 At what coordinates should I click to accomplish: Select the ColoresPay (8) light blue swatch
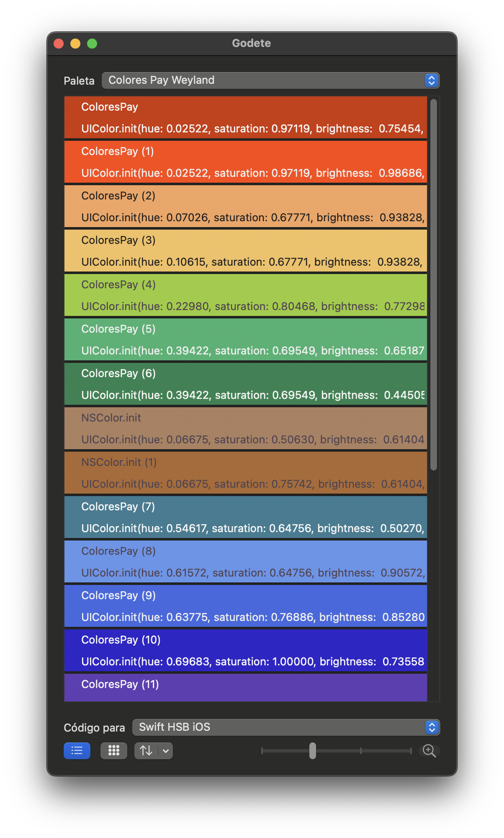tap(245, 562)
